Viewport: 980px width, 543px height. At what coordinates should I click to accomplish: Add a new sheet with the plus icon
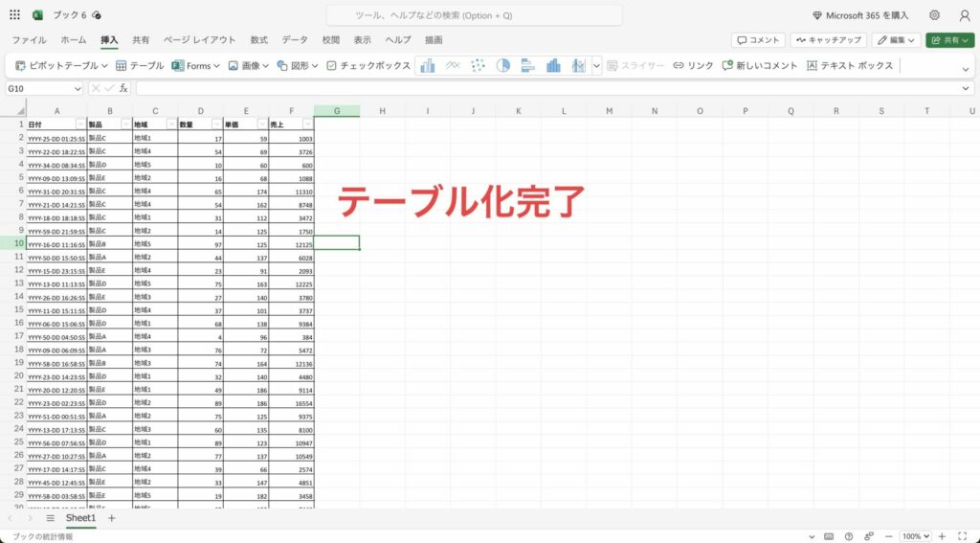(x=111, y=518)
